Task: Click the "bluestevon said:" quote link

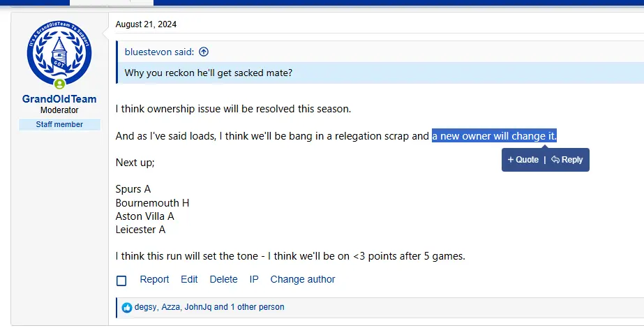Action: pyautogui.click(x=160, y=52)
